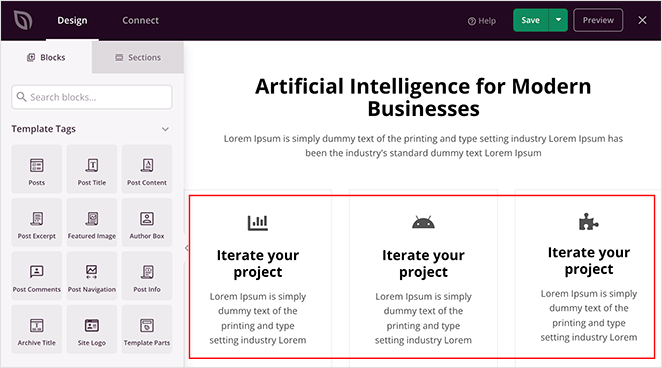Add the Post Comments block
This screenshot has height=368, width=662.
[37, 276]
